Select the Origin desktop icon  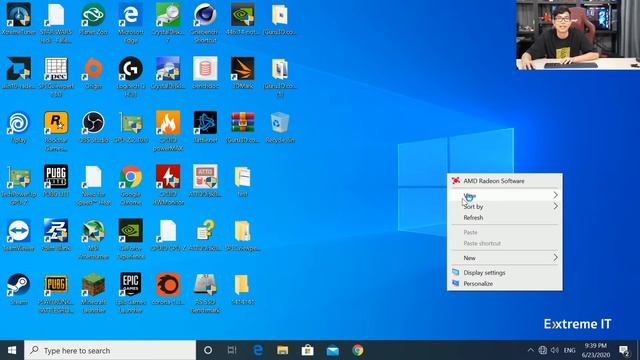pos(93,73)
